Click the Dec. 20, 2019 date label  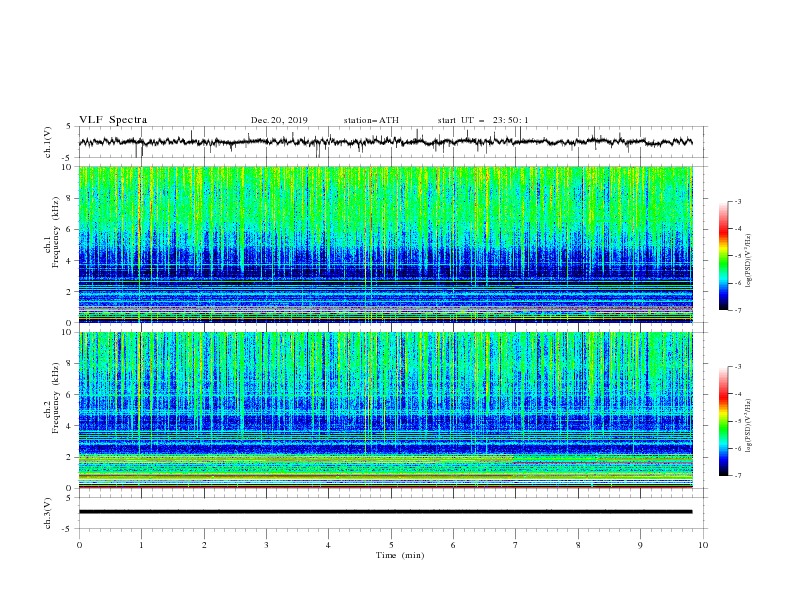click(x=279, y=120)
